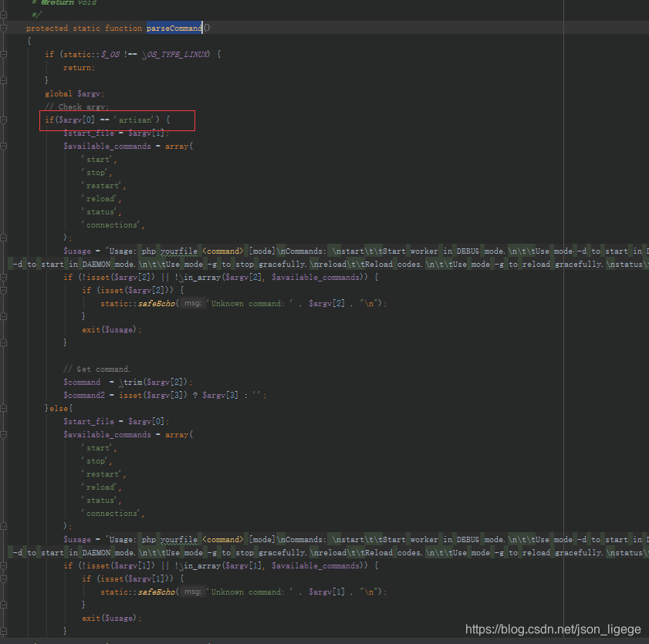649x644 pixels.
Task: Collapse second $available_commands array in else branch
Action: [x=3, y=435]
